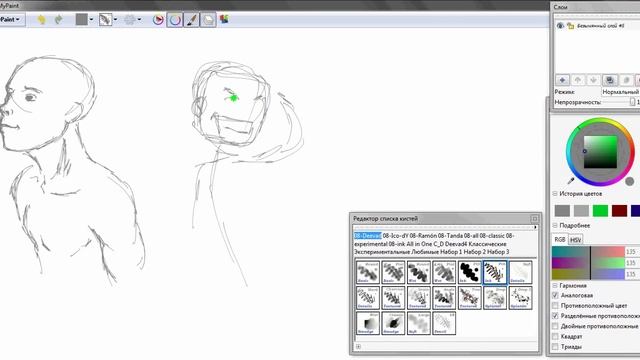This screenshot has height=360, width=640.
Task: Select the dark gray color history swatch
Action: [562, 211]
